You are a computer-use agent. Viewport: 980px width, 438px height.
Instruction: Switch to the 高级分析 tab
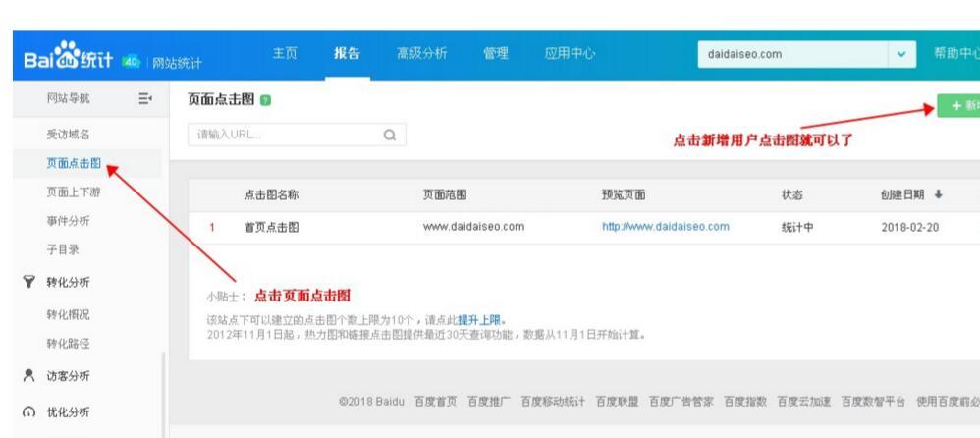point(421,53)
